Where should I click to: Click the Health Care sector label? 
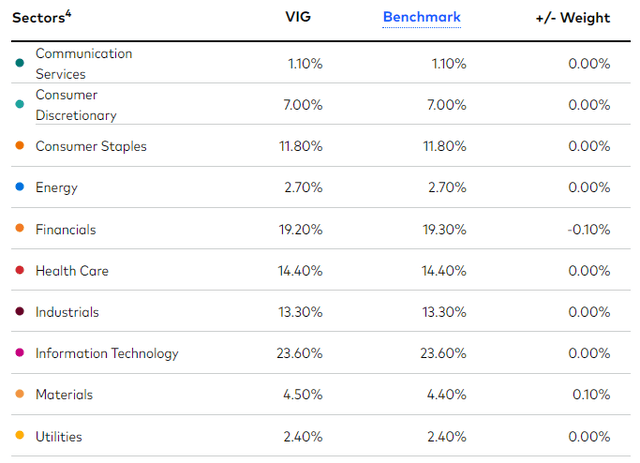tap(72, 271)
